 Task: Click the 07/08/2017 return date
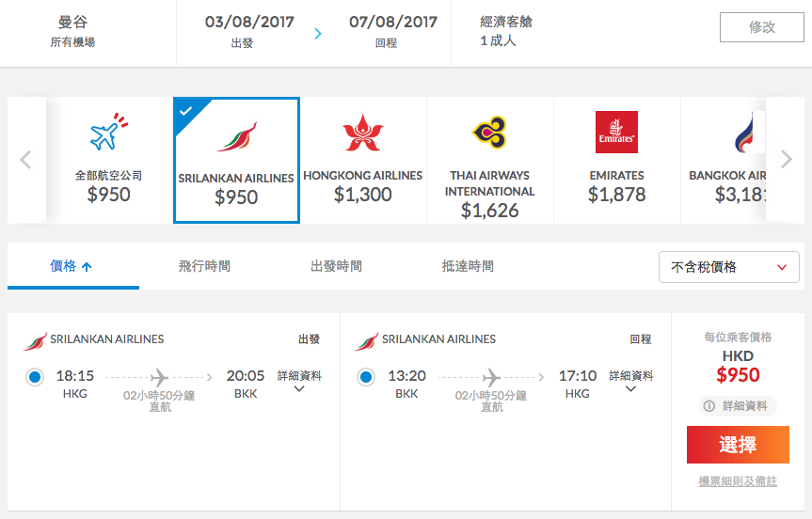pyautogui.click(x=393, y=22)
